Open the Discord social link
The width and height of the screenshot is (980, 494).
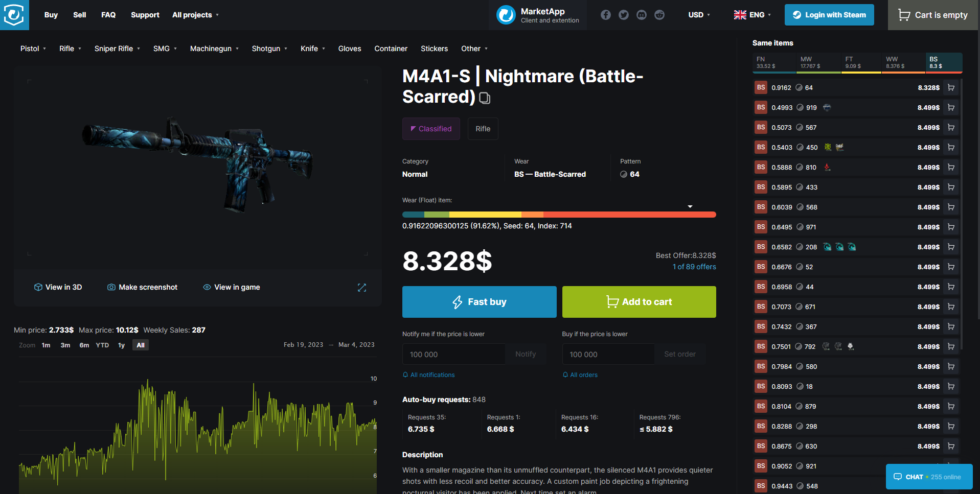coord(642,15)
